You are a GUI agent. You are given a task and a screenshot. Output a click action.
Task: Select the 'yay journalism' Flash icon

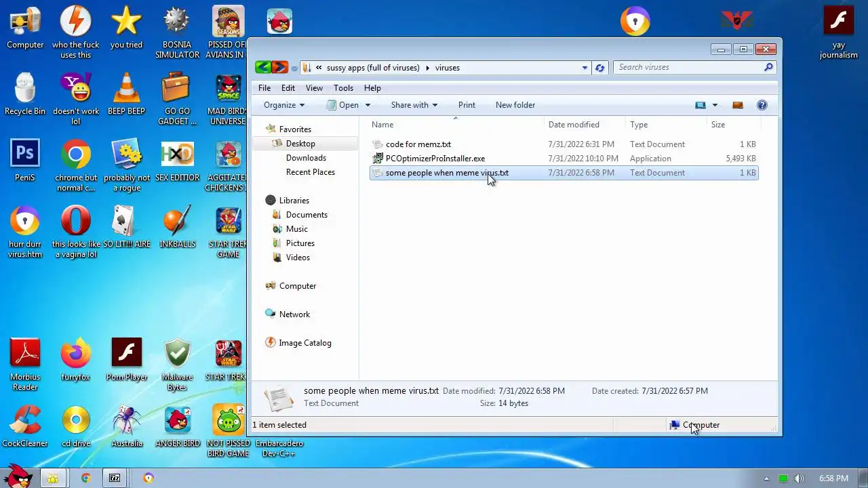pyautogui.click(x=839, y=33)
